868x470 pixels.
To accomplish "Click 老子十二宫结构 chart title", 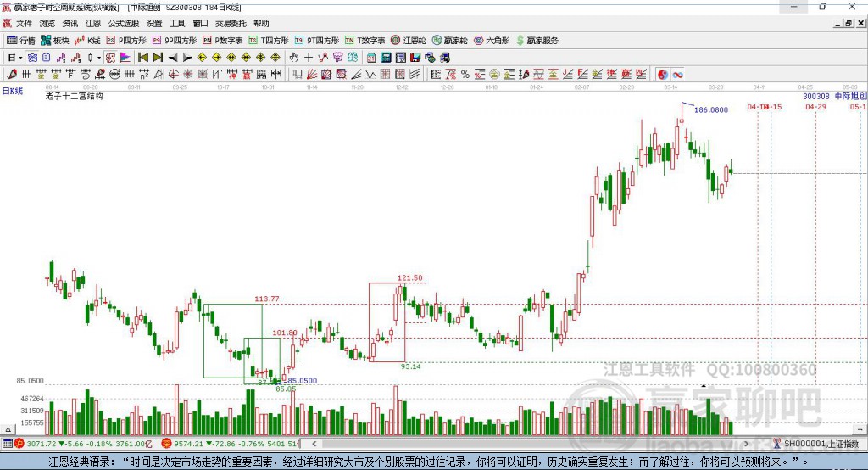I will pos(75,96).
